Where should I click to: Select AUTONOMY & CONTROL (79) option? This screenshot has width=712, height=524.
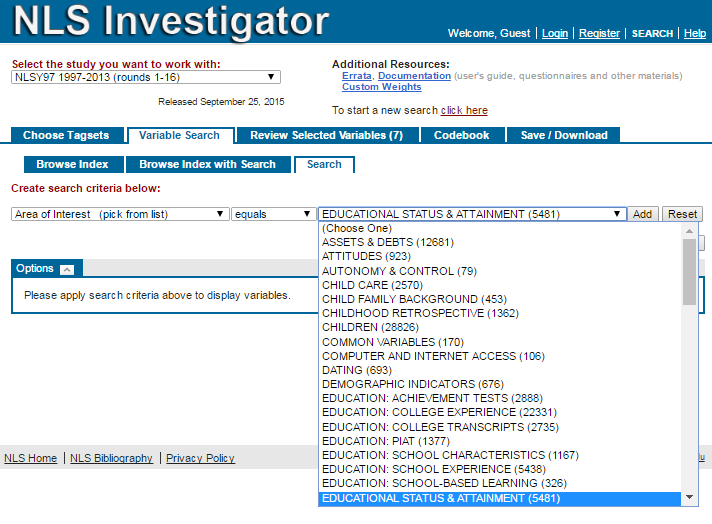(x=499, y=271)
